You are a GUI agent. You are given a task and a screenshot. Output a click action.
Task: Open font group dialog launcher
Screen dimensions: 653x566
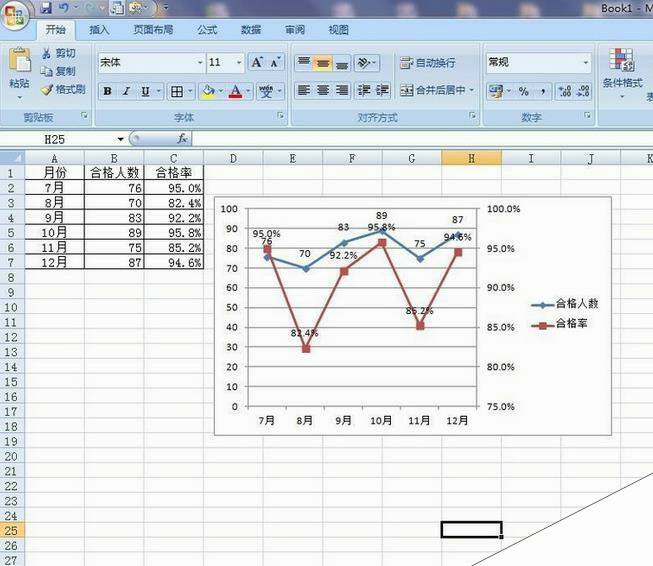coord(281,115)
